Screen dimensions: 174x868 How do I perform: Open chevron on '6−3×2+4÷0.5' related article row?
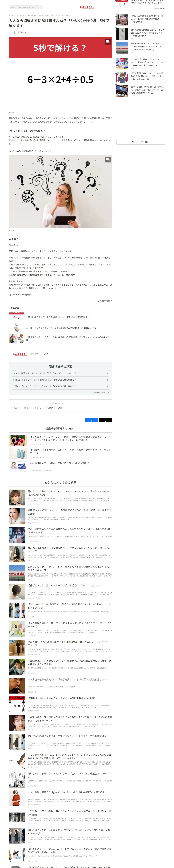[x=108, y=373]
